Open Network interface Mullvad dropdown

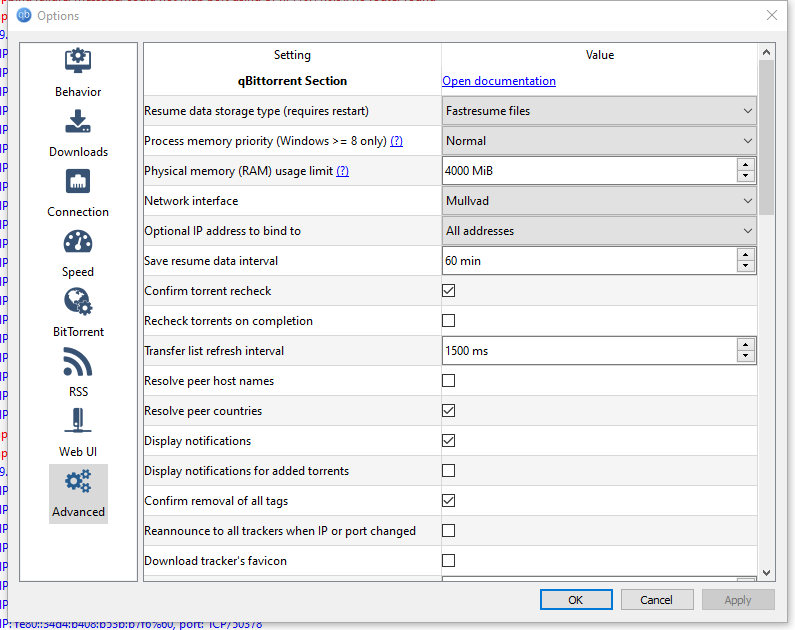pyautogui.click(x=599, y=201)
